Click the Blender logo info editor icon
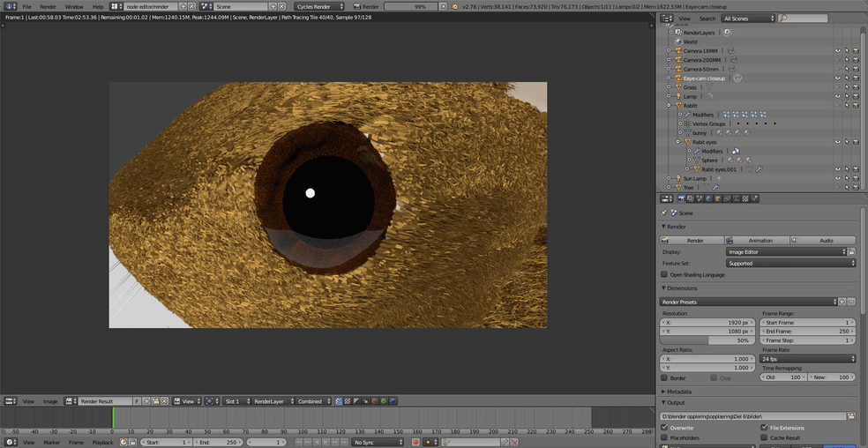 pos(11,6)
